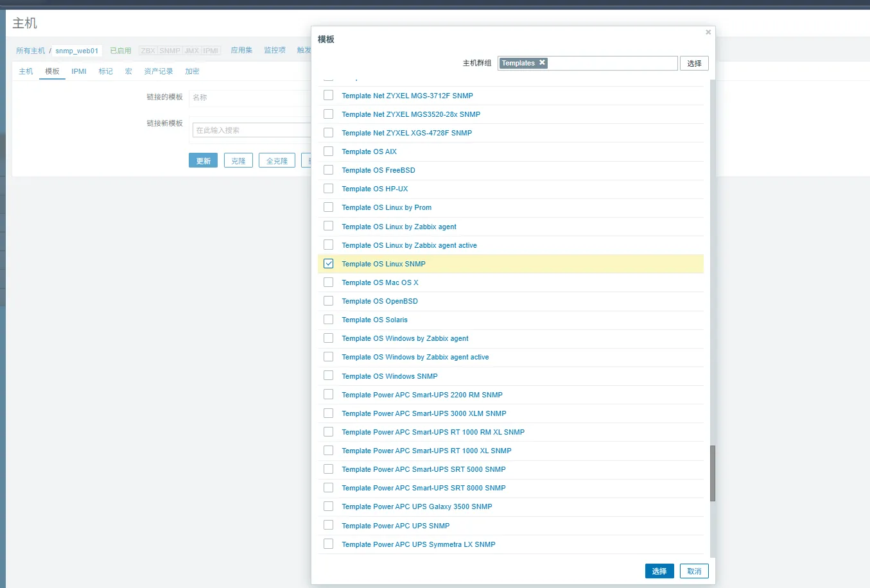Go to 所有主机 breadcrumb link
The width and height of the screenshot is (870, 588).
coord(30,51)
